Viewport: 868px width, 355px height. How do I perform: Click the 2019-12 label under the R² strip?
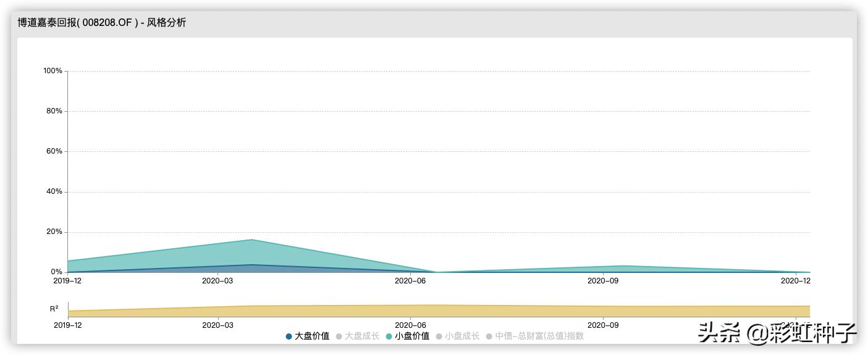pos(67,325)
